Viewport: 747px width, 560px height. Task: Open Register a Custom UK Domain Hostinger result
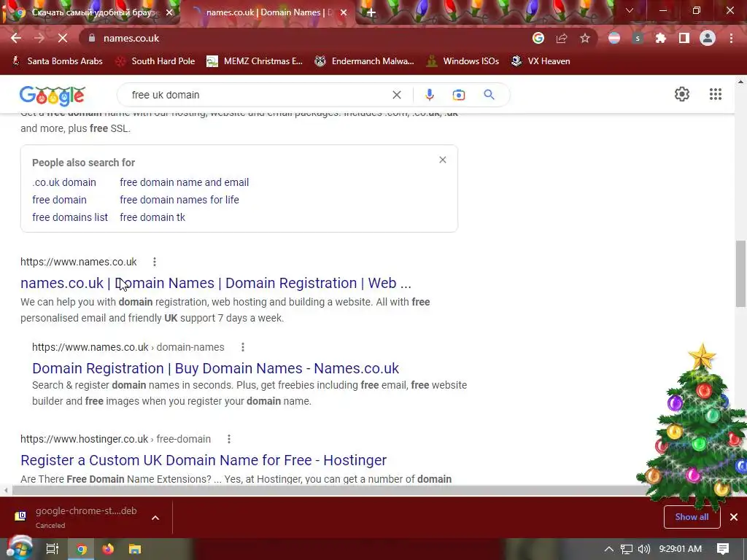[x=204, y=460]
